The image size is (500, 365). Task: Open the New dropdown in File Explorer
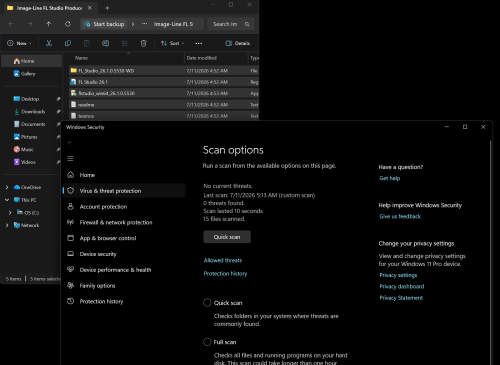pyautogui.click(x=20, y=43)
